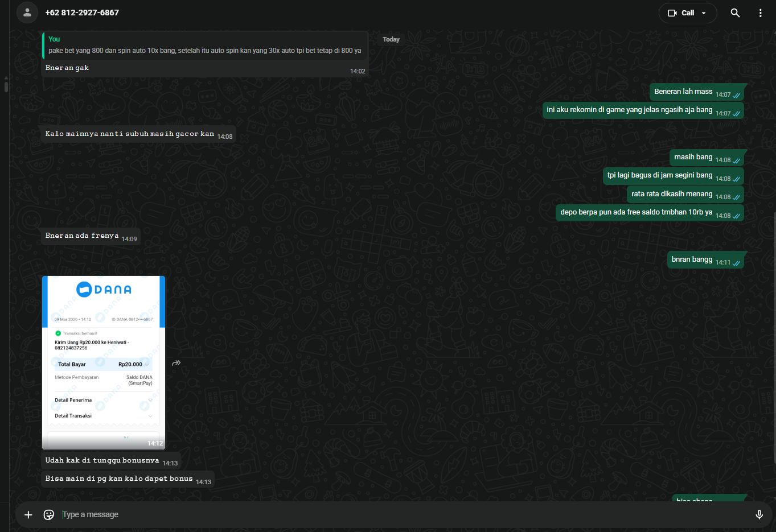Screen dimensions: 776x532
Task: Open contact info for +62 812-2927-6867
Action: pos(82,13)
